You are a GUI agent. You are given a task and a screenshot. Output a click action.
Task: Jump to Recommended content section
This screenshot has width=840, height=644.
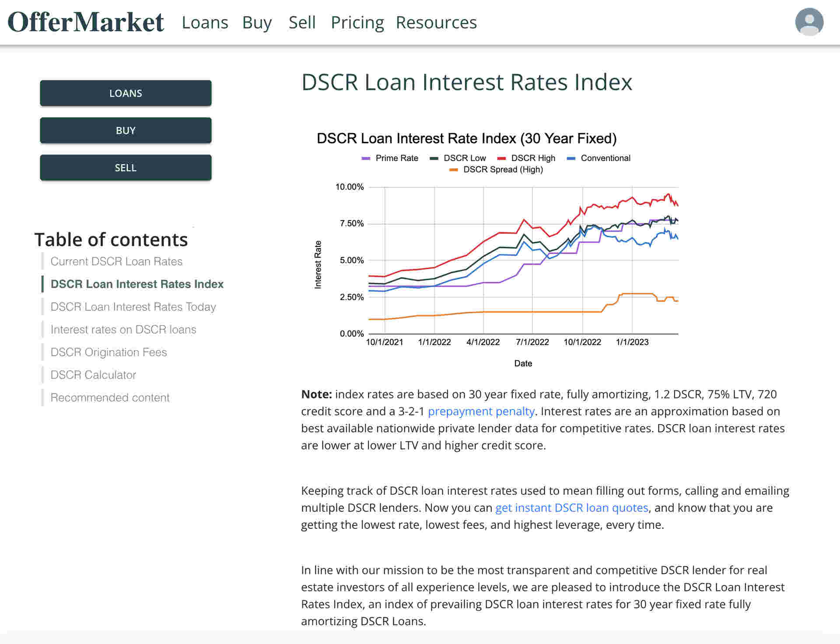tap(110, 398)
